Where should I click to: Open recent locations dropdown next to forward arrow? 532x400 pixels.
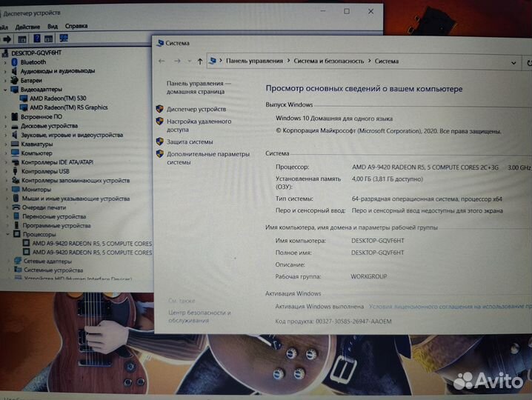coord(190,61)
